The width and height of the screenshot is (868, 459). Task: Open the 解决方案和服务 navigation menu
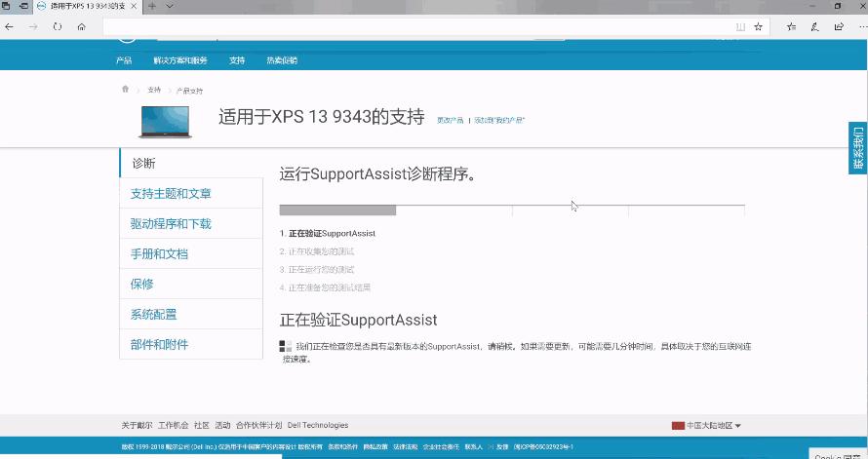click(180, 60)
